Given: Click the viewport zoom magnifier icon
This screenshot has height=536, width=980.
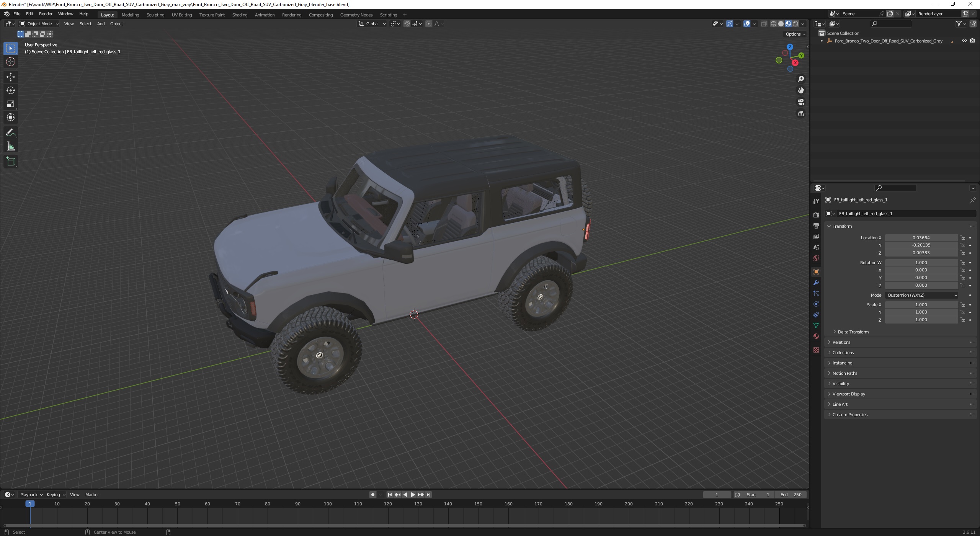Looking at the screenshot, I should (x=800, y=79).
